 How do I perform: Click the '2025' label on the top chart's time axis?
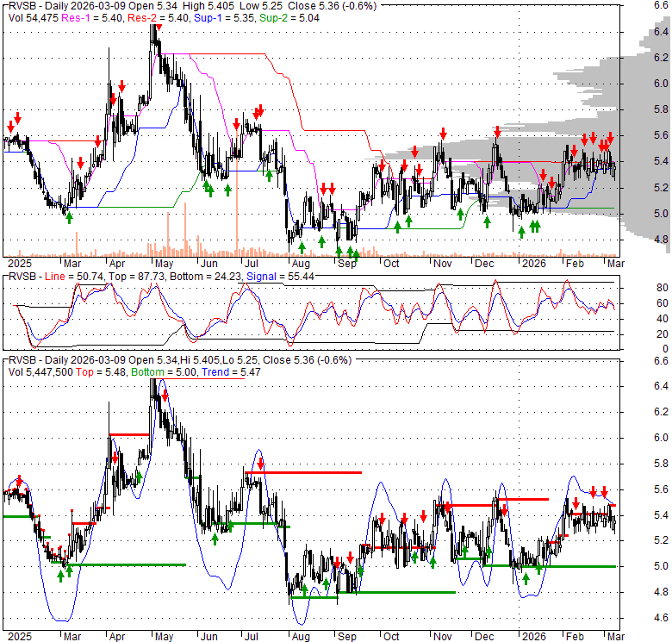pos(20,263)
